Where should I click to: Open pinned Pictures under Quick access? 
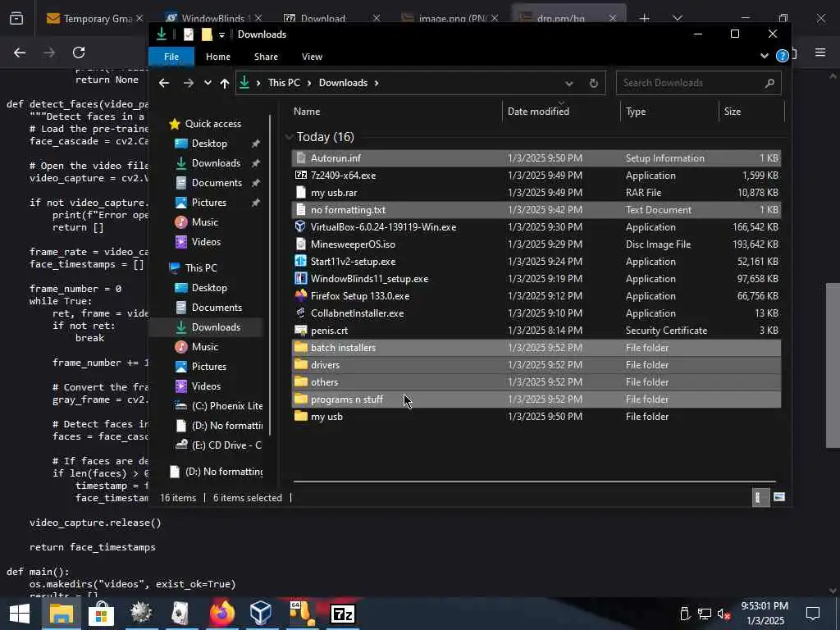[209, 203]
